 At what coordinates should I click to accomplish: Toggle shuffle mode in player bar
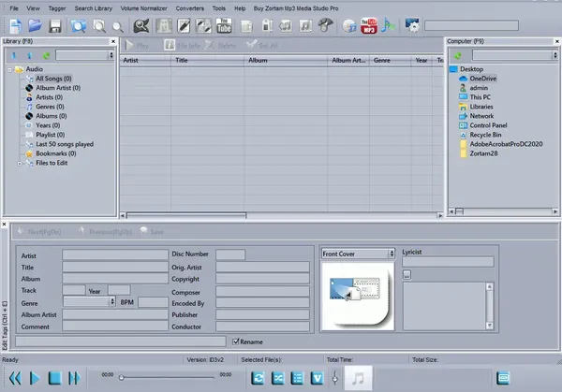point(278,378)
